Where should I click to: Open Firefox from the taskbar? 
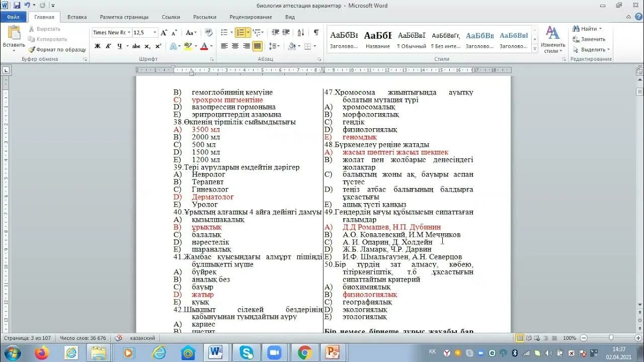click(42, 352)
